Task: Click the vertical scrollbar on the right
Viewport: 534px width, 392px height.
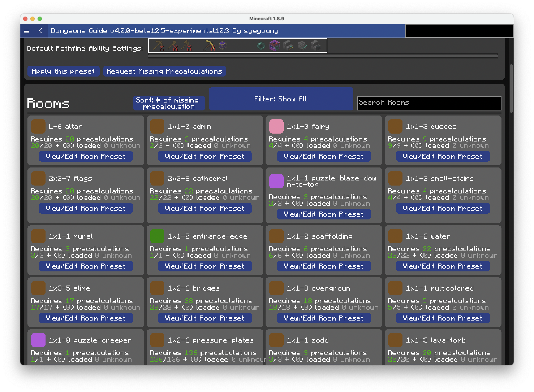Action: [511, 88]
